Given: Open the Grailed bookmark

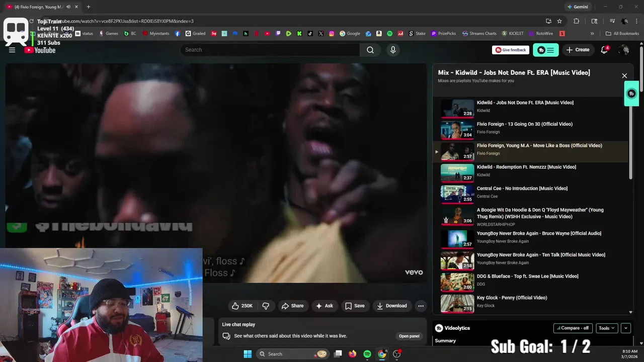Looking at the screenshot, I should pos(195,34).
